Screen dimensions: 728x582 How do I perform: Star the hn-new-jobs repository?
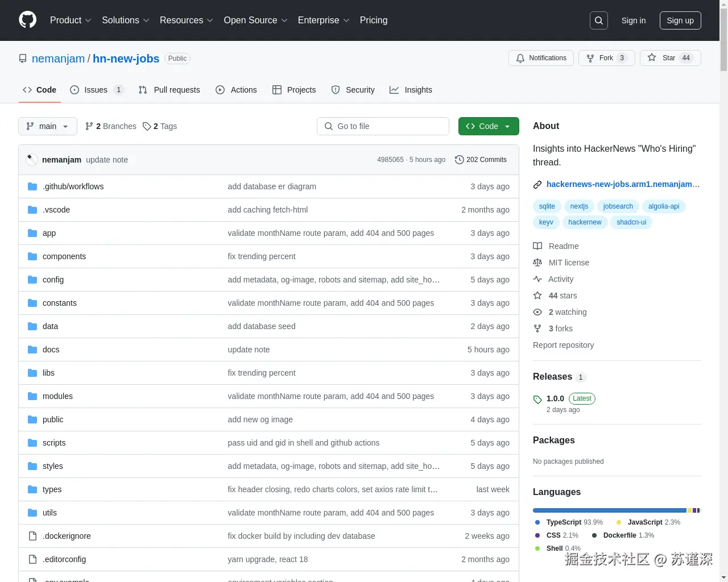[x=670, y=57]
